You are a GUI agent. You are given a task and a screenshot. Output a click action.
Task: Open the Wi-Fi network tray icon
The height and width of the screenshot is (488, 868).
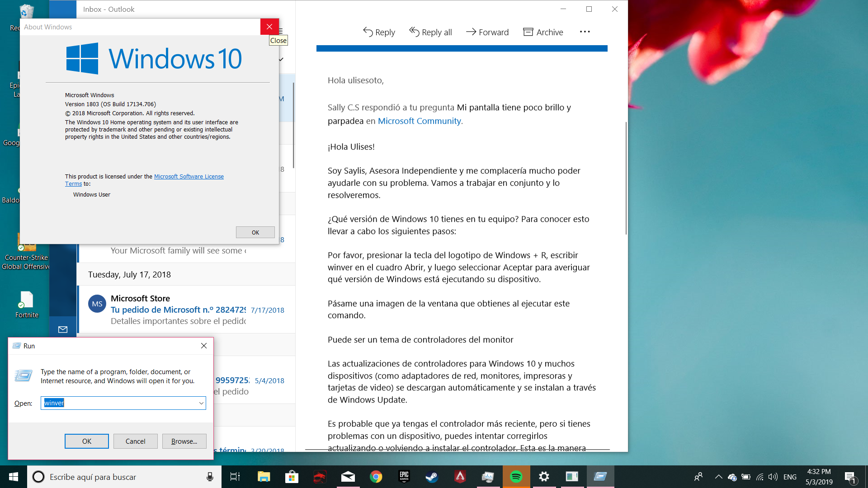coord(760,477)
